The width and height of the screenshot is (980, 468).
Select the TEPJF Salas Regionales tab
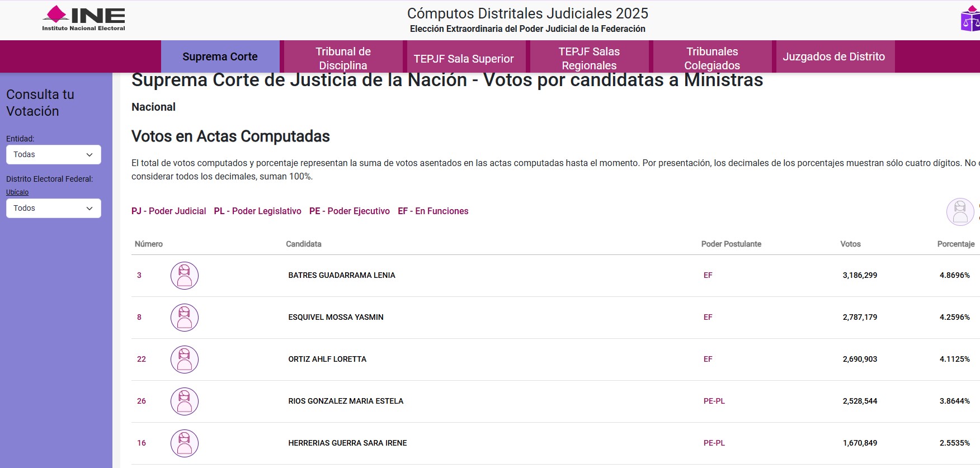589,58
